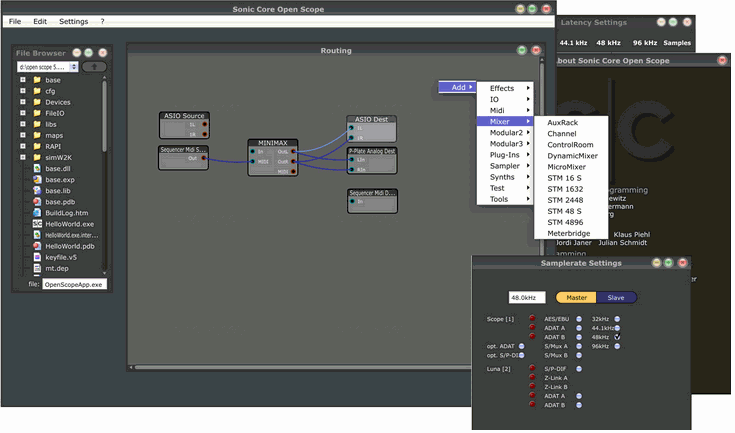Select the base.exp file icon
The width and height of the screenshot is (735, 433).
tap(37, 180)
